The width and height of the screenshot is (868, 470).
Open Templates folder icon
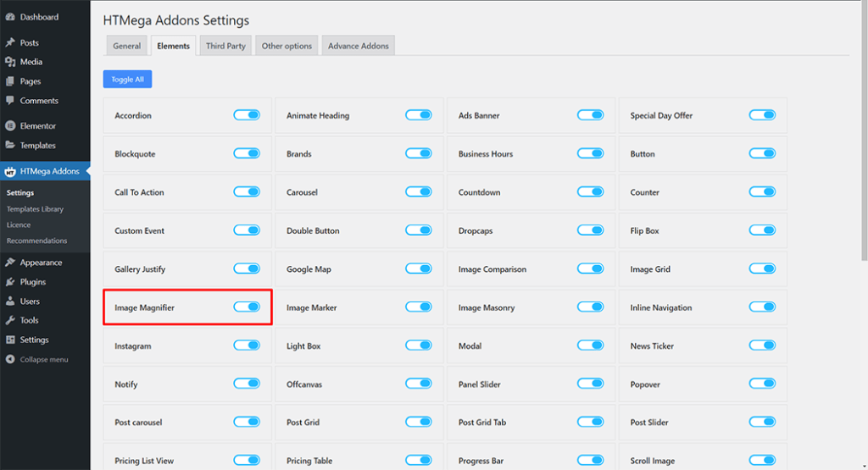pos(10,146)
